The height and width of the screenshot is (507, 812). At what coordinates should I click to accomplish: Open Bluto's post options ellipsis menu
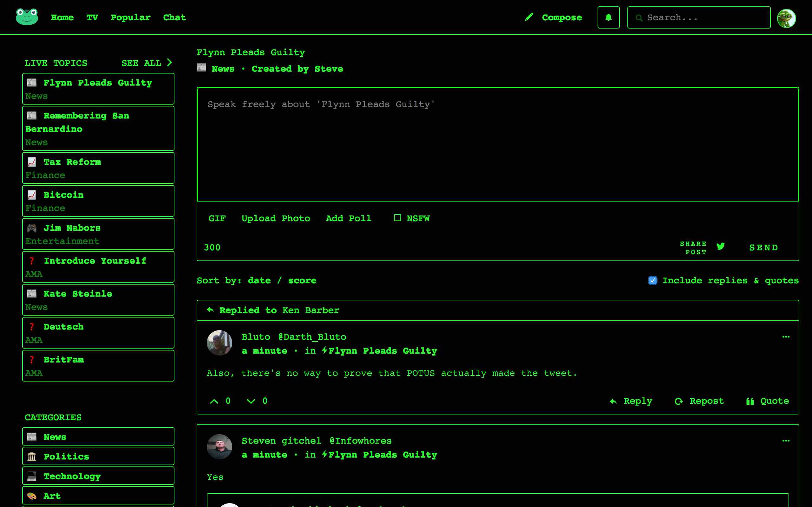click(x=786, y=337)
